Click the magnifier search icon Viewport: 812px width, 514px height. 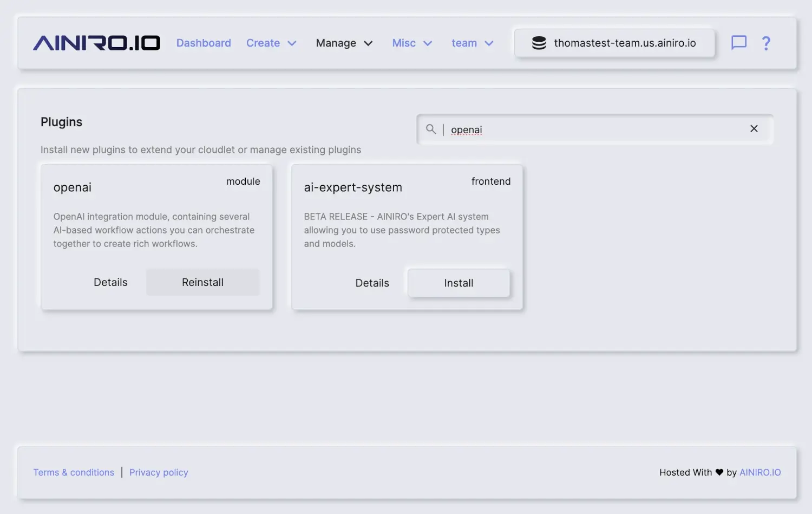(x=431, y=129)
